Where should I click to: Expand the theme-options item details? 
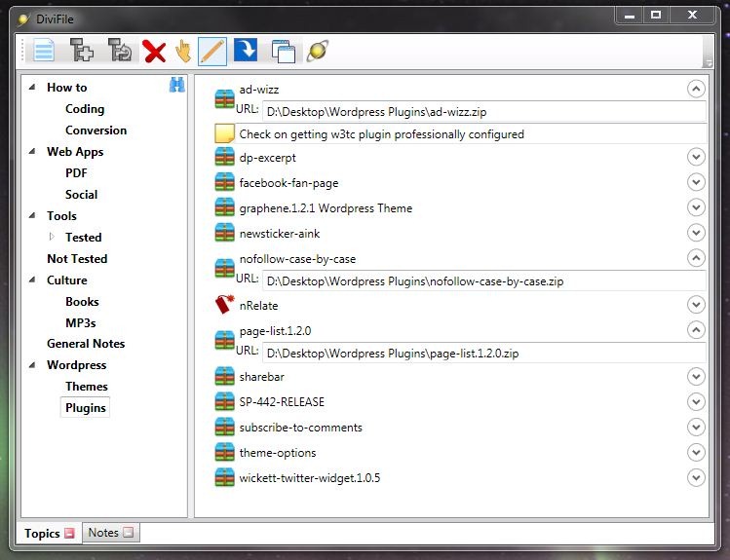pos(696,452)
